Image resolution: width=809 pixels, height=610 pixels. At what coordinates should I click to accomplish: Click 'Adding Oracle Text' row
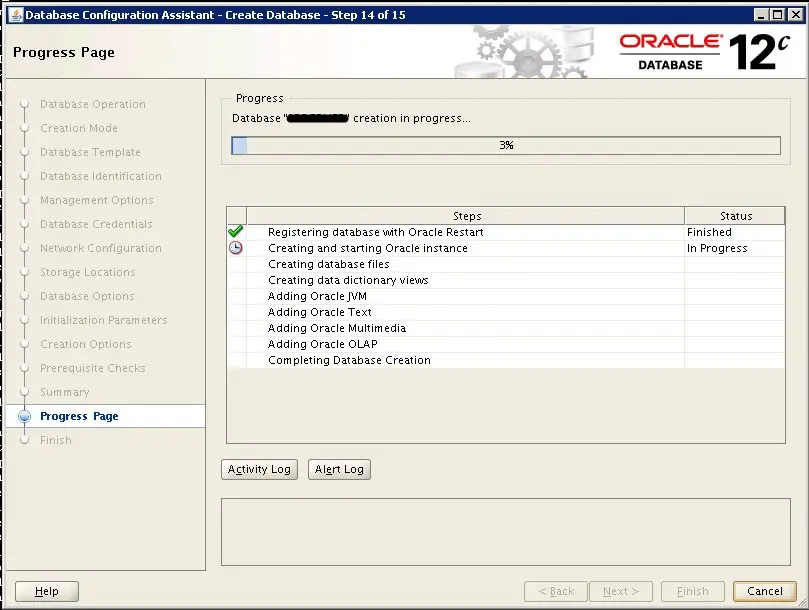point(506,312)
